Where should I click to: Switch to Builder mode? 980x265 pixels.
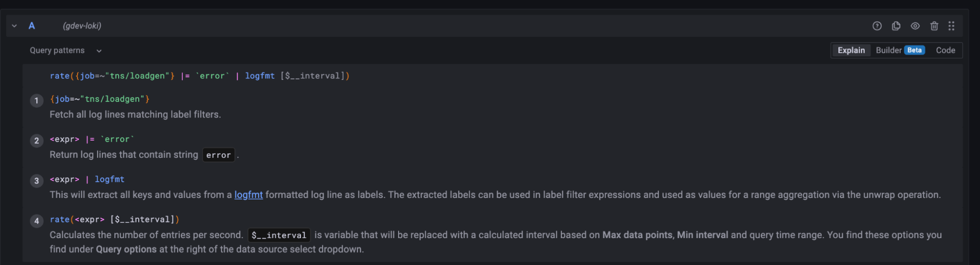pos(888,50)
